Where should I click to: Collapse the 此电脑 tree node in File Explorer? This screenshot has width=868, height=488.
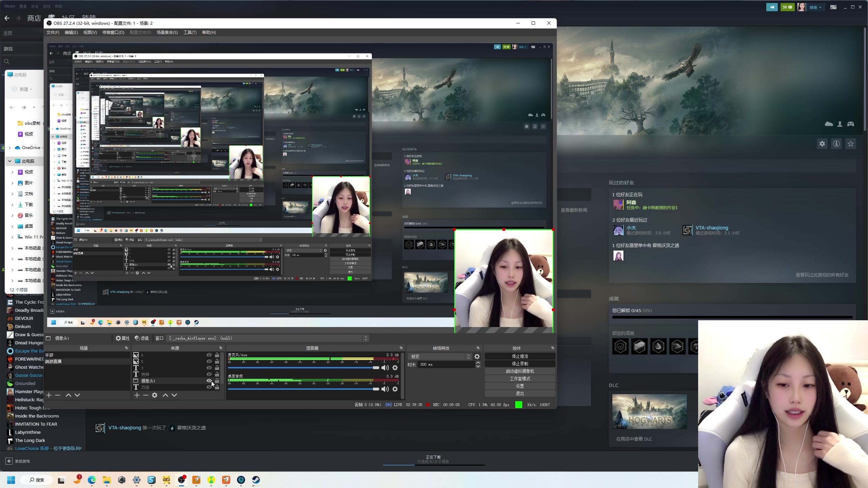click(10, 161)
